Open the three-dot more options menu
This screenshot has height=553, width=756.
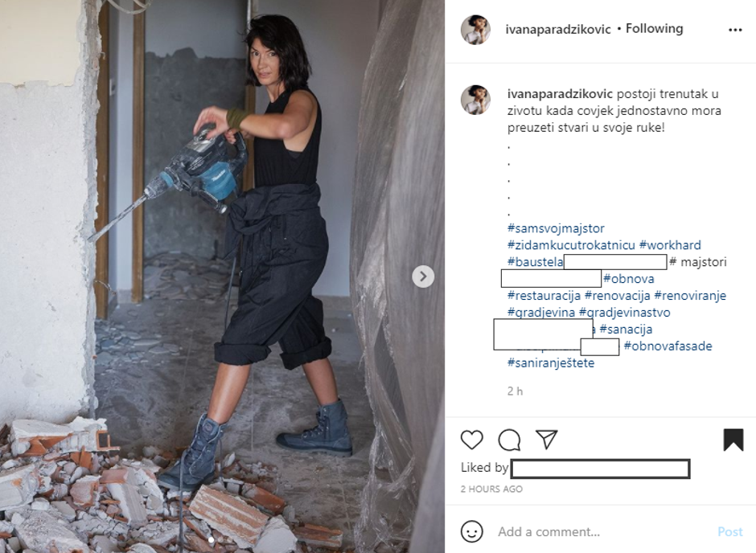(735, 30)
